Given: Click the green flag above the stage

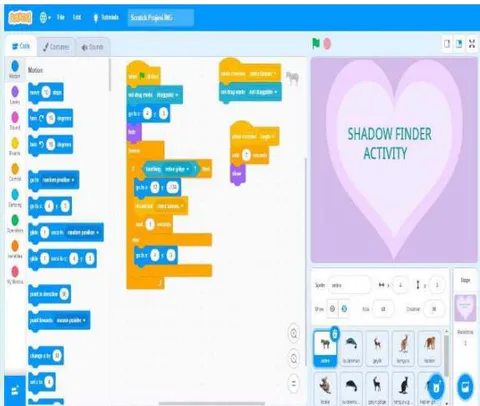Looking at the screenshot, I should (316, 44).
